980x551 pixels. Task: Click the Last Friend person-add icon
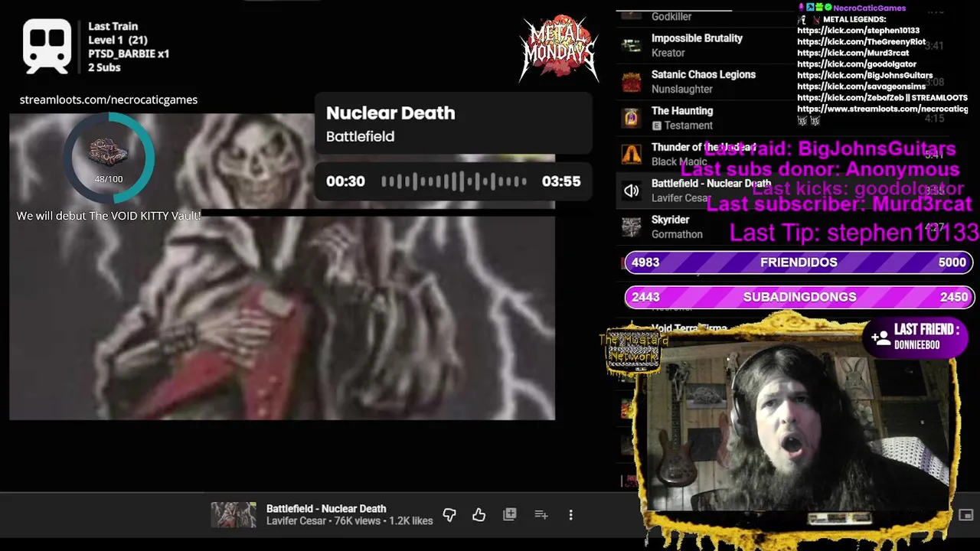tap(880, 337)
